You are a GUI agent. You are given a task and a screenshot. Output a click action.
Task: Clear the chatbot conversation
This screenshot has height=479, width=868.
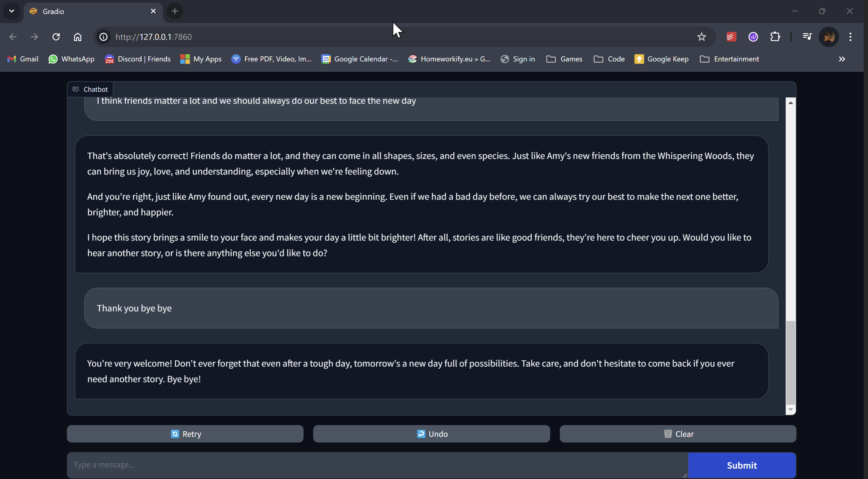coord(678,434)
